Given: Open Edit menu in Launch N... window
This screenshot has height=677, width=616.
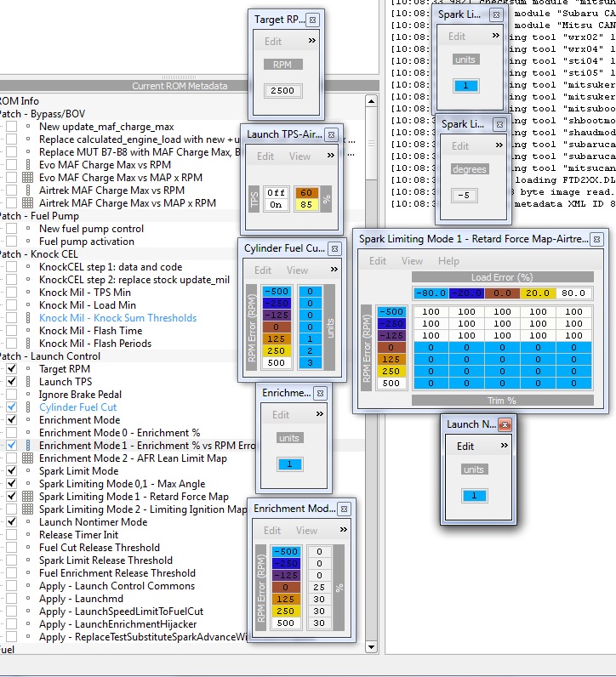Looking at the screenshot, I should (465, 447).
